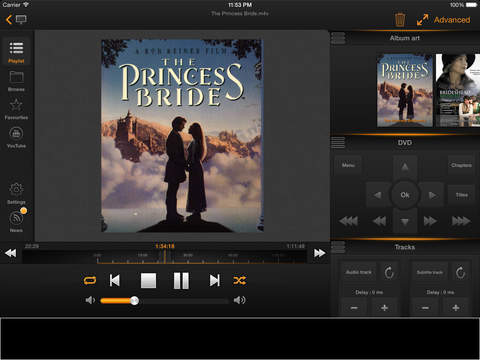Open the Favourites star tab
480x360 pixels.
point(16,109)
